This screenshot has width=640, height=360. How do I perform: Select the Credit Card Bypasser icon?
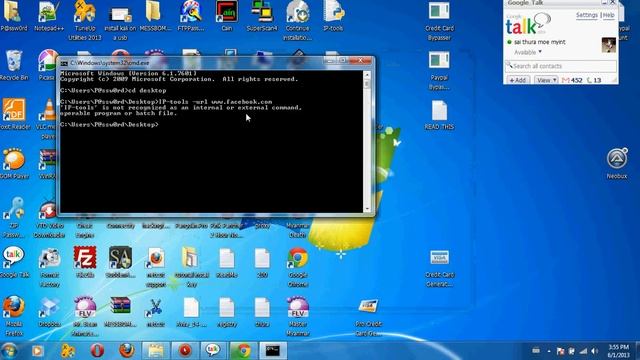pos(439,20)
